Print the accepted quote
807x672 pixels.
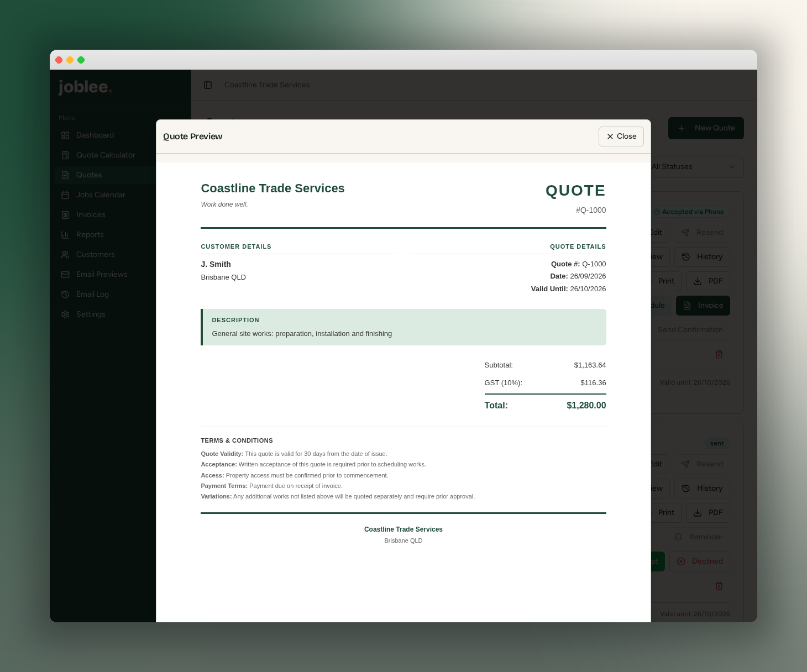tap(666, 281)
